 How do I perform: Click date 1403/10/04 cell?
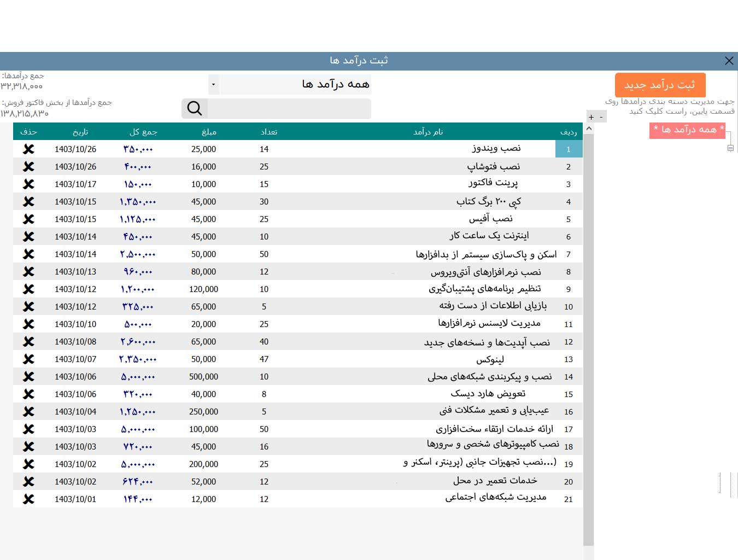75,412
